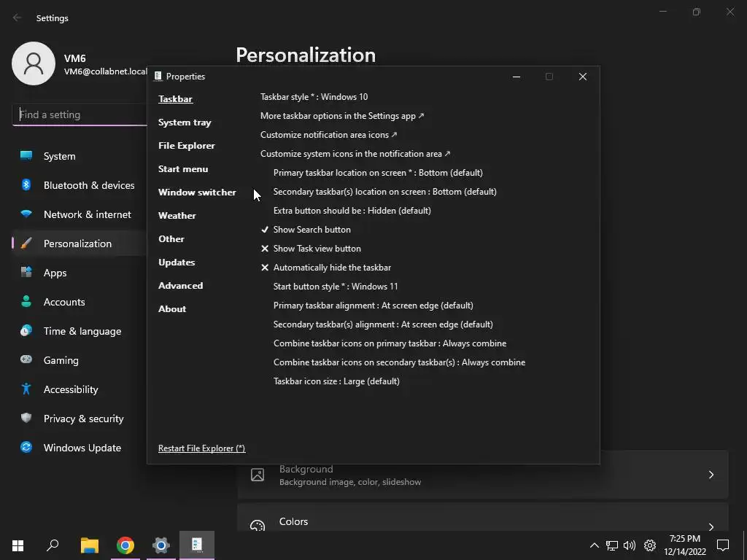Change Combine icons on primary taskbar
This screenshot has width=747, height=560.
pyautogui.click(x=390, y=343)
